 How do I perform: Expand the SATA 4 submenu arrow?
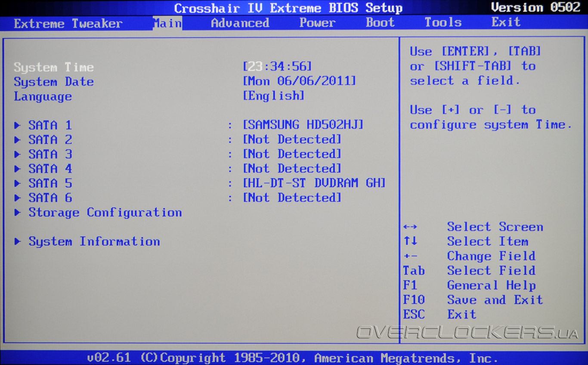coord(17,169)
